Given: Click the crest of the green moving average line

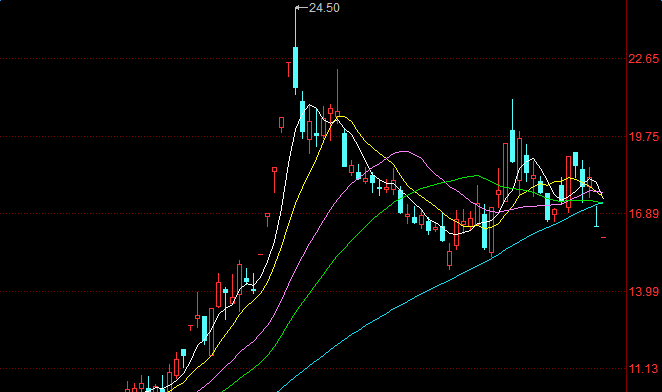Looking at the screenshot, I should [476, 175].
